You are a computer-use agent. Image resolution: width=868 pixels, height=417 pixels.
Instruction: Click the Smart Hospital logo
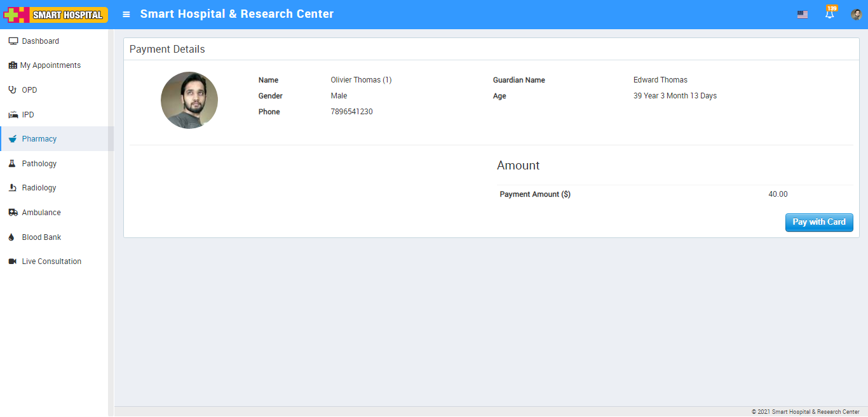coord(56,15)
